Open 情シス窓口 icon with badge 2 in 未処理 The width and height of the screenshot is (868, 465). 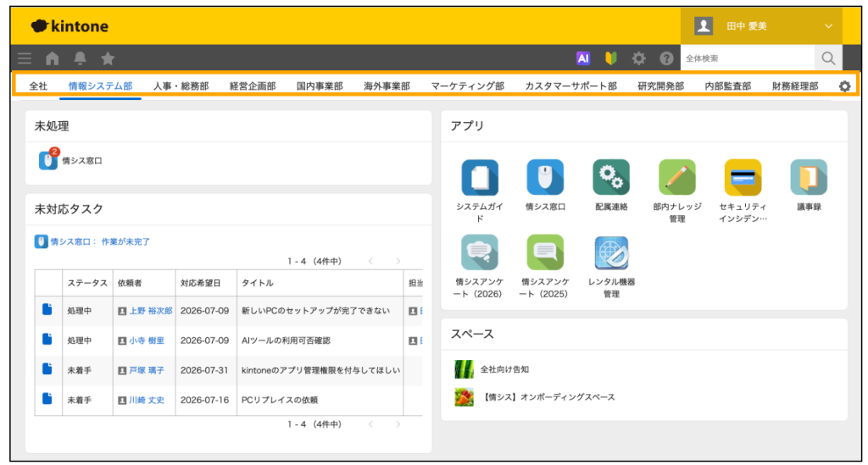click(48, 160)
